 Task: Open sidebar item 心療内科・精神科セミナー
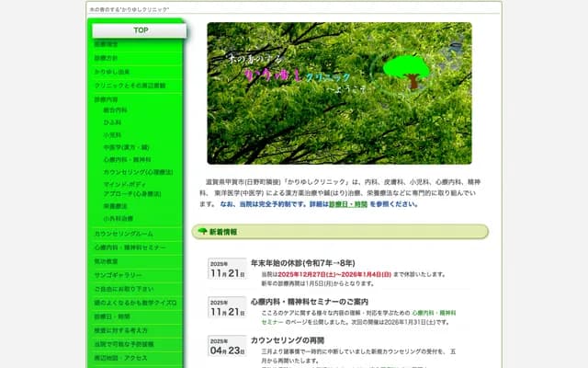(x=130, y=247)
